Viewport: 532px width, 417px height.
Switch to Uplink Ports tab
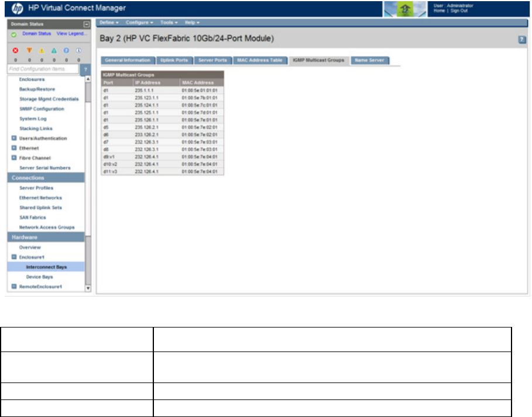[x=174, y=60]
